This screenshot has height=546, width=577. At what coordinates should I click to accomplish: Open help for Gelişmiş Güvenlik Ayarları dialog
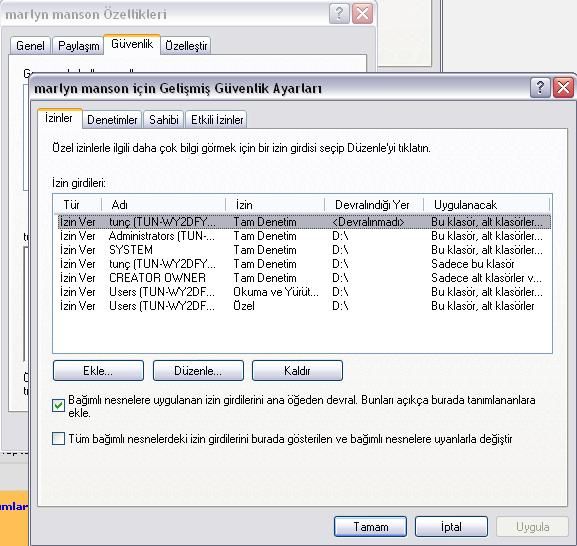coord(540,88)
